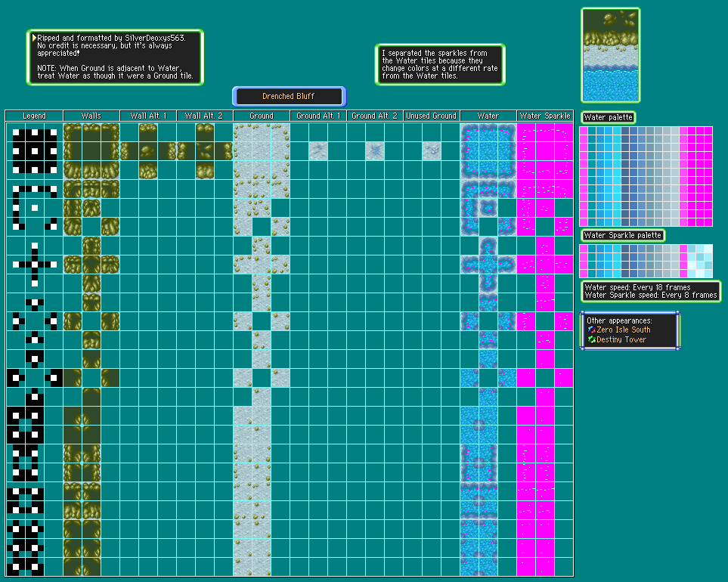
Task: Click the 'Water palette' label
Action: pyautogui.click(x=609, y=117)
